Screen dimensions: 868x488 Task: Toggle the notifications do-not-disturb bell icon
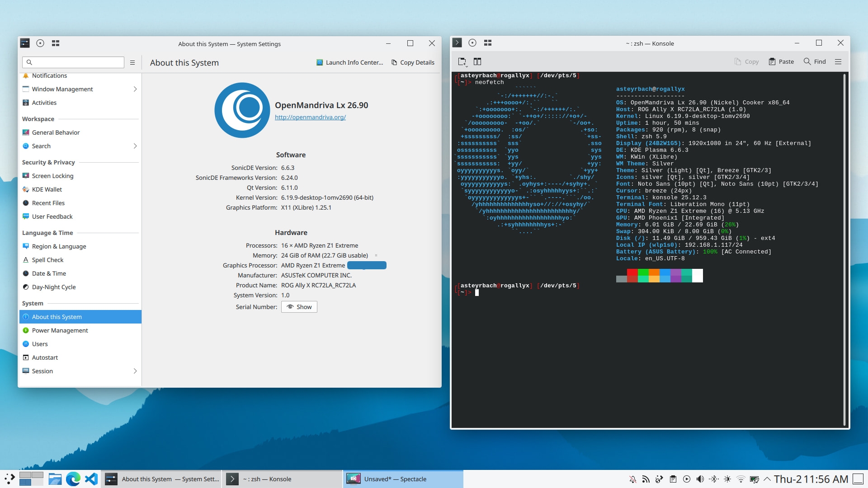coord(632,479)
